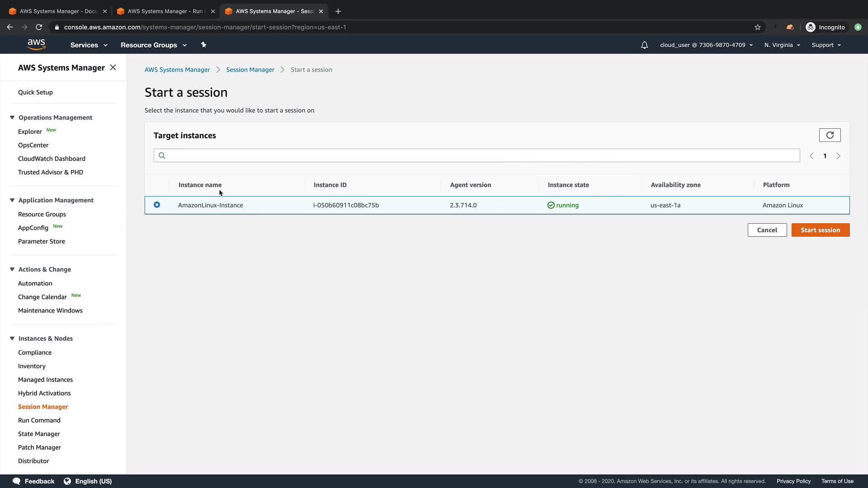
Task: Collapse the Instances & Nodes section
Action: 12,338
